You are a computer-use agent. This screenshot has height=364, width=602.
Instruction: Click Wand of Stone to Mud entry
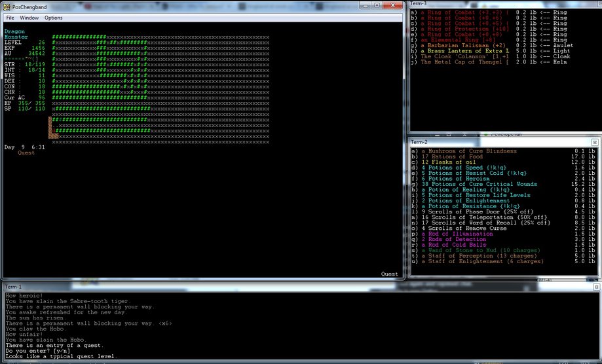[478, 250]
